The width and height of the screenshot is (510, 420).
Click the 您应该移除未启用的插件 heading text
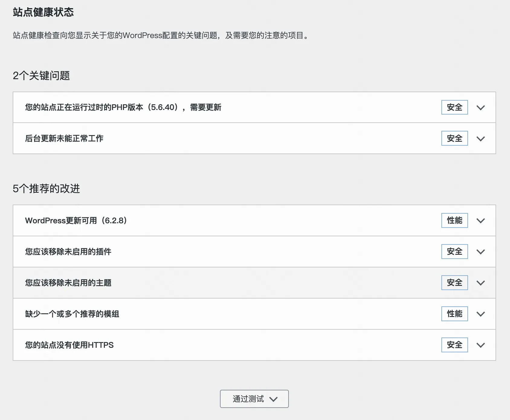pos(68,252)
